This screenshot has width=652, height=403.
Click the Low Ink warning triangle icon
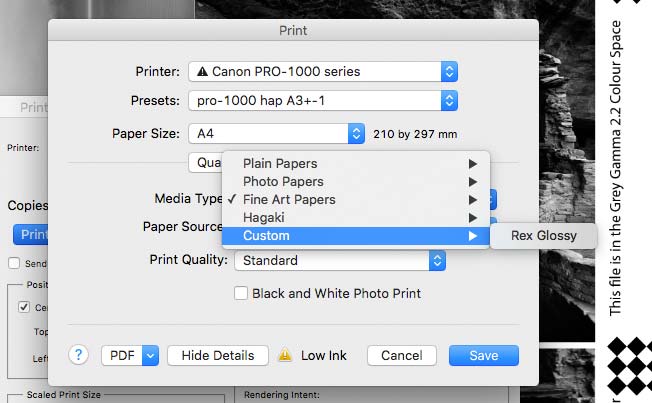[x=285, y=355]
